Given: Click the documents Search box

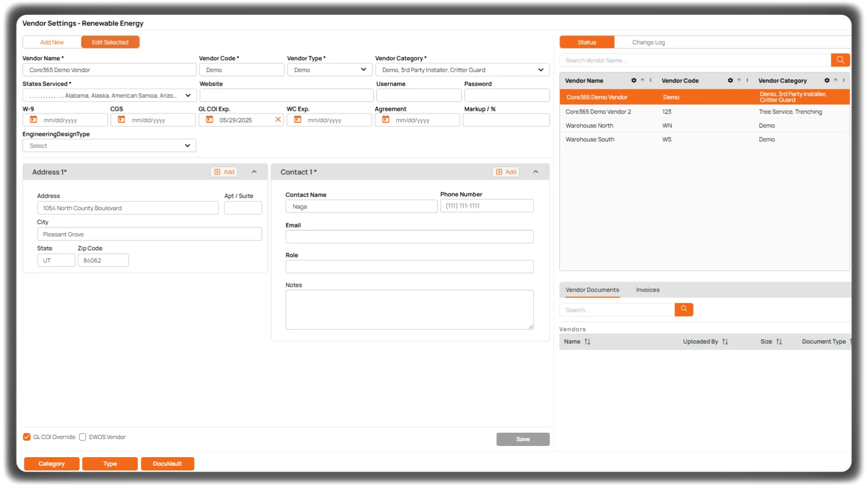Looking at the screenshot, I should click(x=617, y=310).
